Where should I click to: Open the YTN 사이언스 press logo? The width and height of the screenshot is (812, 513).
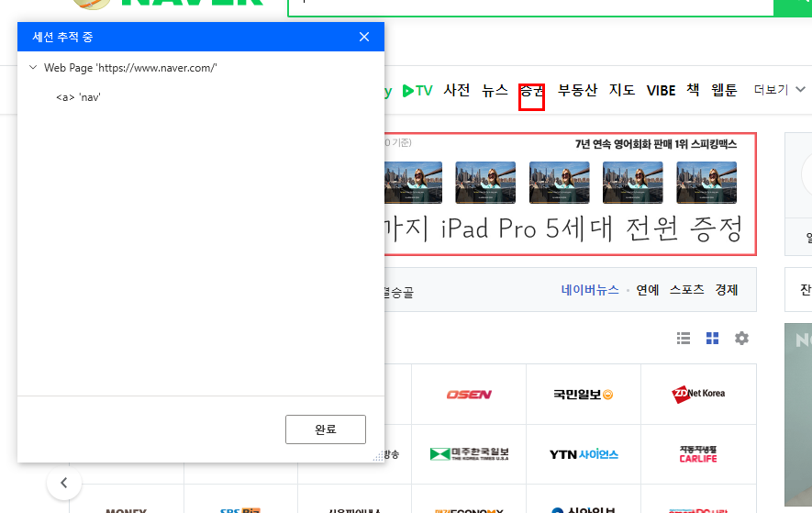pos(584,454)
